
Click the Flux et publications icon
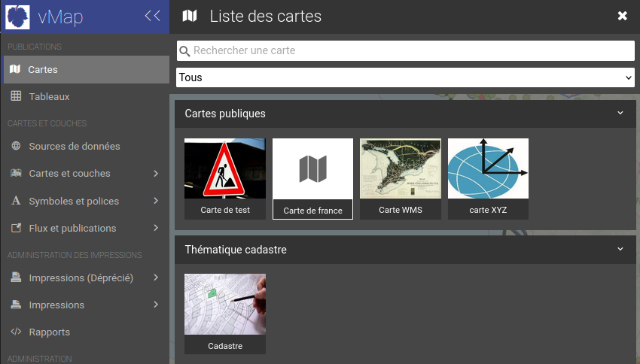pyautogui.click(x=16, y=228)
